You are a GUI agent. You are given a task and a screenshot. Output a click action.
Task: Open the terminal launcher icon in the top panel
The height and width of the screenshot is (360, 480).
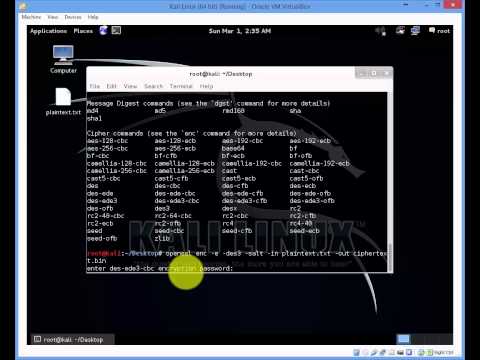click(116, 31)
